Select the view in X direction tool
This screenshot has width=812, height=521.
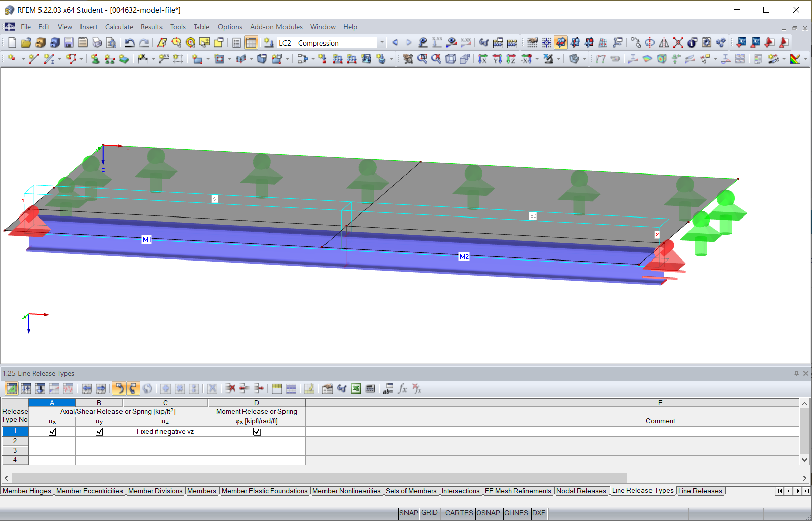[483, 59]
